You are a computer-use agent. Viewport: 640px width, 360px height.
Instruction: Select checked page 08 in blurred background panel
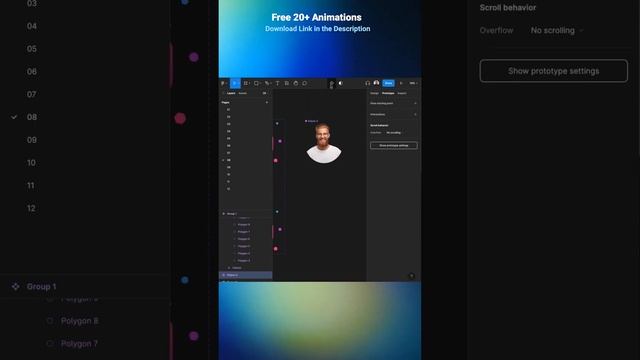32,118
